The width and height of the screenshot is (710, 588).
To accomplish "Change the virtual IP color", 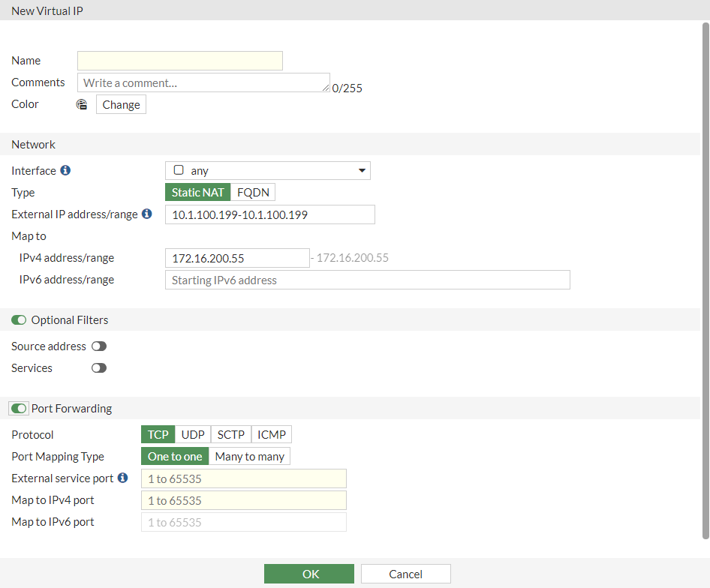I will coord(121,104).
